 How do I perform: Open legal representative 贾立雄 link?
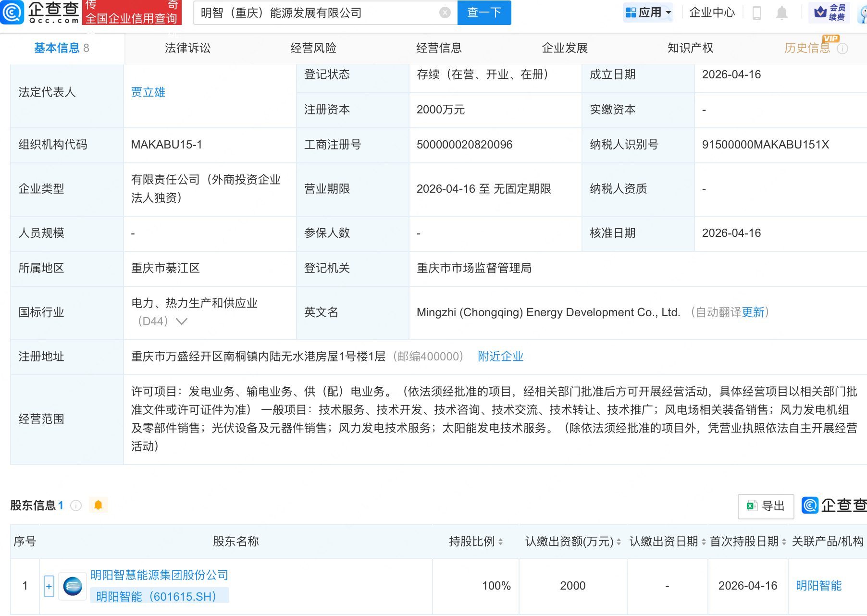click(x=148, y=92)
